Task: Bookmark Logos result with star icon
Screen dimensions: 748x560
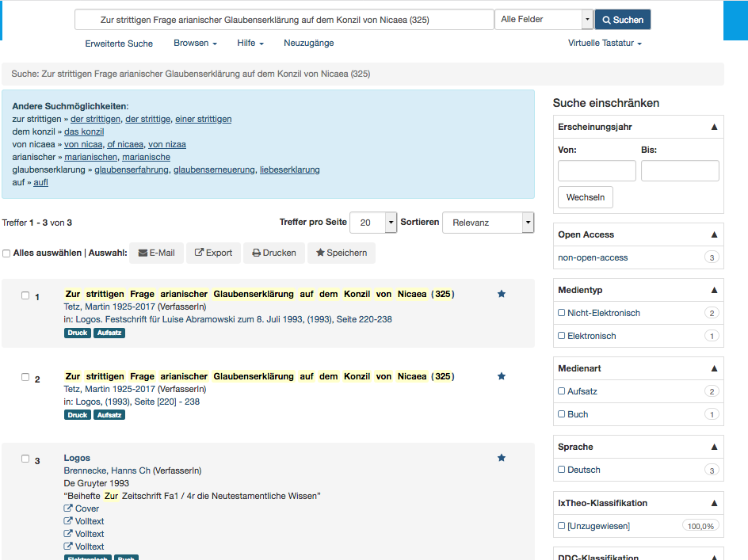Action: [x=502, y=458]
